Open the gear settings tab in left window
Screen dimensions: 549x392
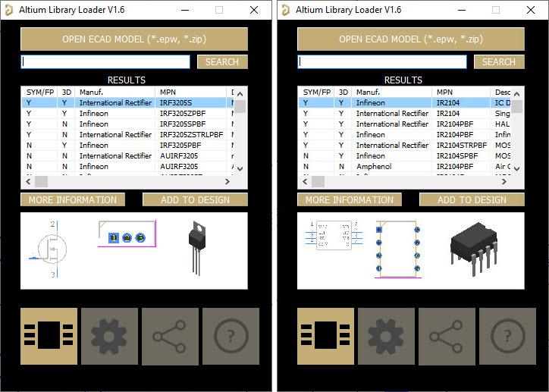[110, 336]
